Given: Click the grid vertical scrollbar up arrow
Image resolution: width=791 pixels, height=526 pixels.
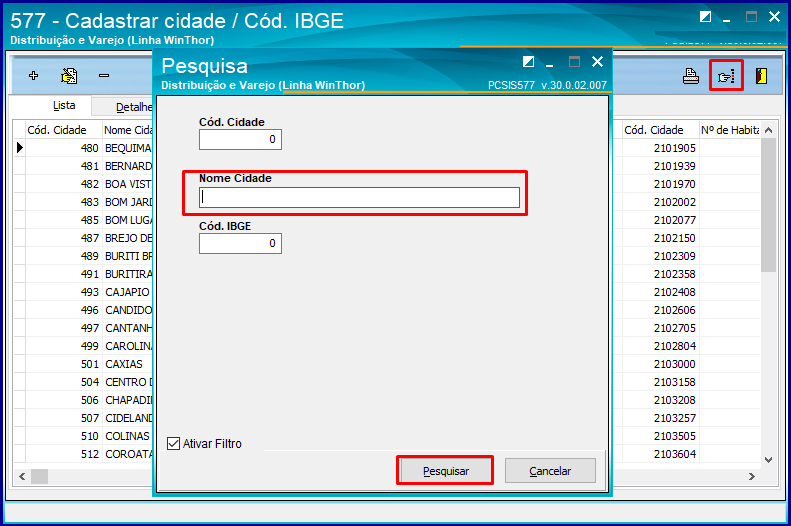Looking at the screenshot, I should tap(768, 130).
